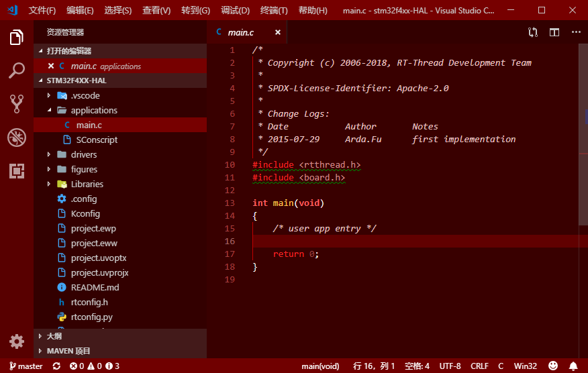588x373 pixels.
Task: Open the 文件(F) menu
Action: 42,10
